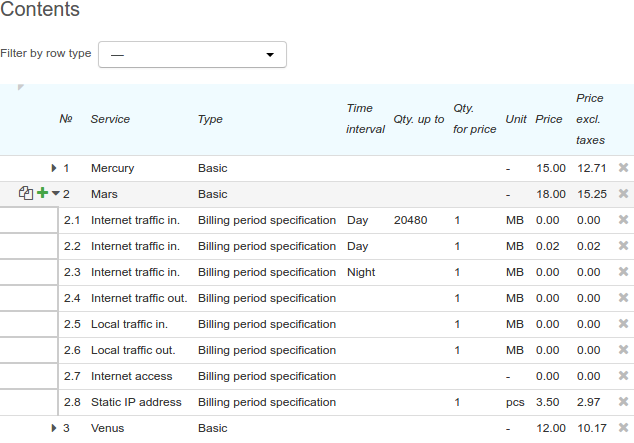This screenshot has width=634, height=443.
Task: Click the Contents heading
Action: (40, 9)
